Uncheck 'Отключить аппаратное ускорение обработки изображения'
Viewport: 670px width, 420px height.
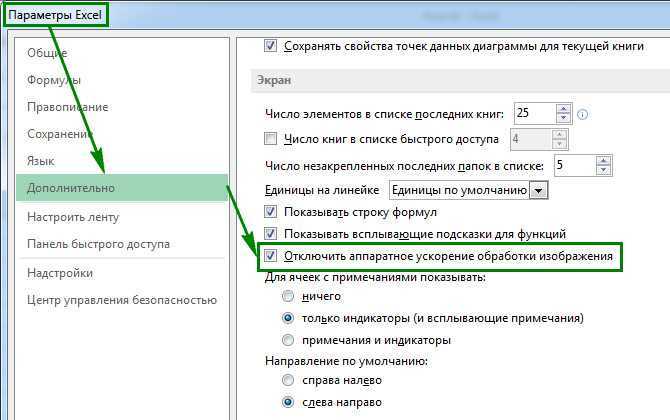coord(270,256)
